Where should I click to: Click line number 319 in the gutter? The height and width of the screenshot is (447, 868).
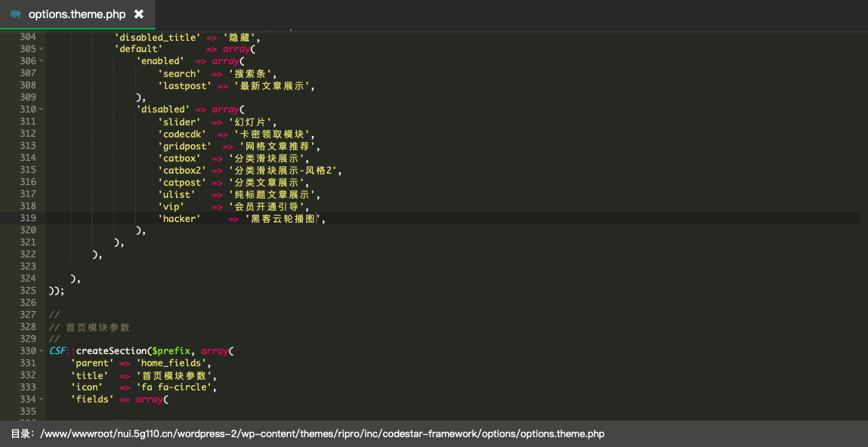pyautogui.click(x=27, y=218)
